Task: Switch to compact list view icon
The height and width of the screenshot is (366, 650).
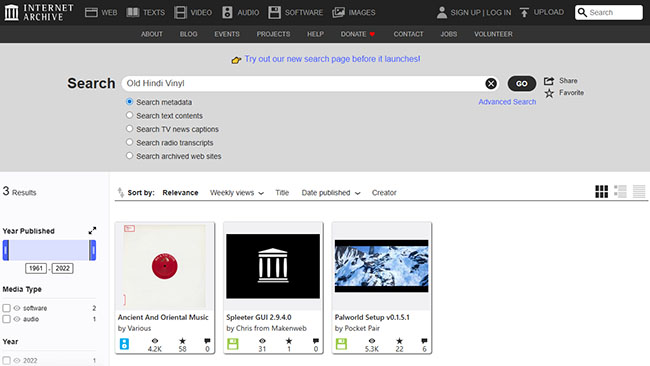Action: click(x=639, y=191)
